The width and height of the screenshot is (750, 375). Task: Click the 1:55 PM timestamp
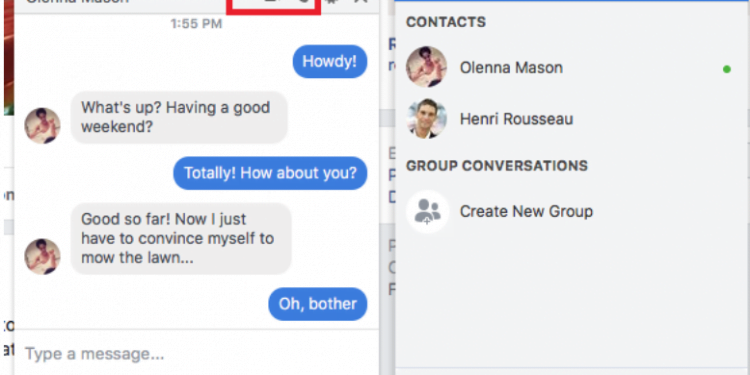coord(196,23)
